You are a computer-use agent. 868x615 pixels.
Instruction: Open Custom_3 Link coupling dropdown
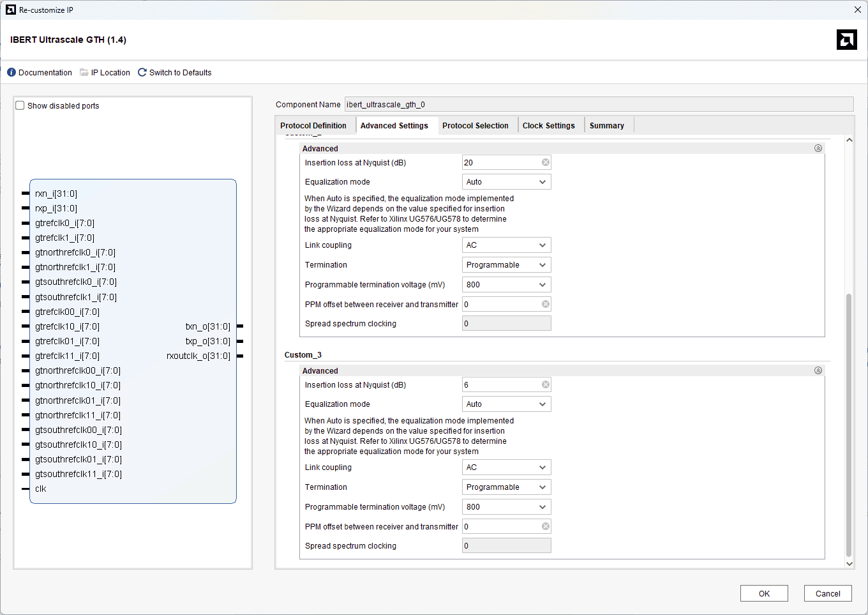506,467
